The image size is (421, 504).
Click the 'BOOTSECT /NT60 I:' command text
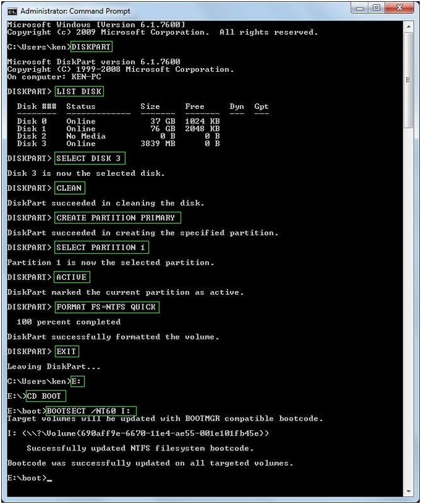[x=89, y=411]
